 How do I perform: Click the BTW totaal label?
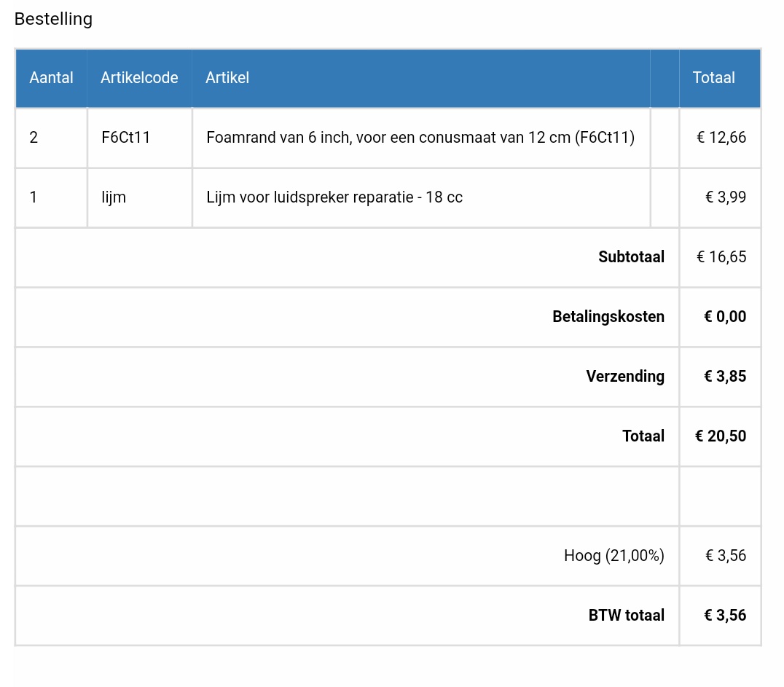pos(626,616)
